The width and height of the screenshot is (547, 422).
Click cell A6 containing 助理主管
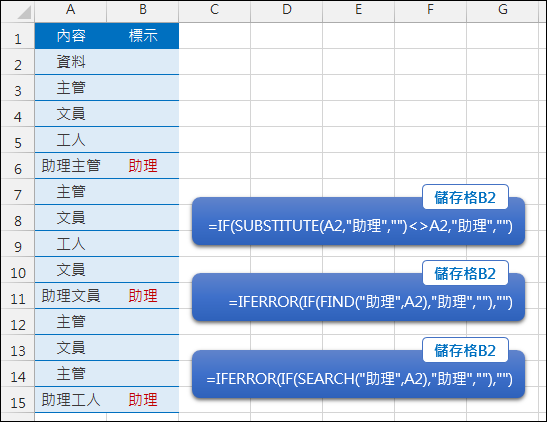tap(70, 166)
